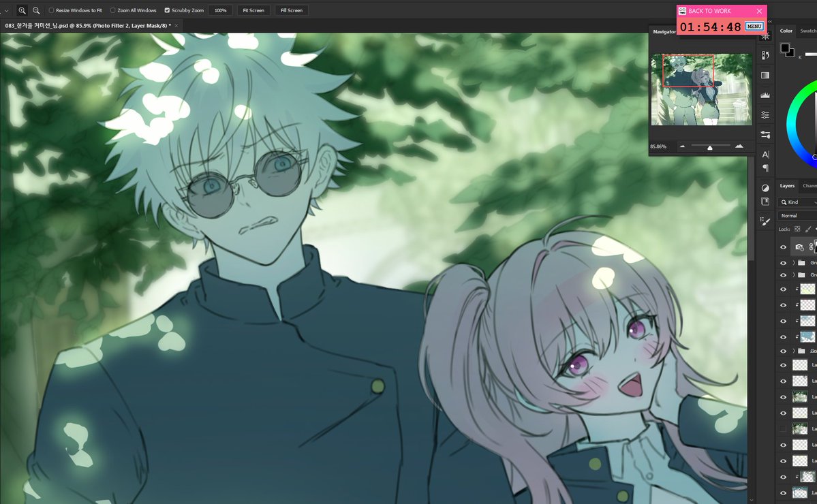Viewport: 817px width, 504px height.
Task: Switch to the Layers panel tab
Action: coord(787,186)
